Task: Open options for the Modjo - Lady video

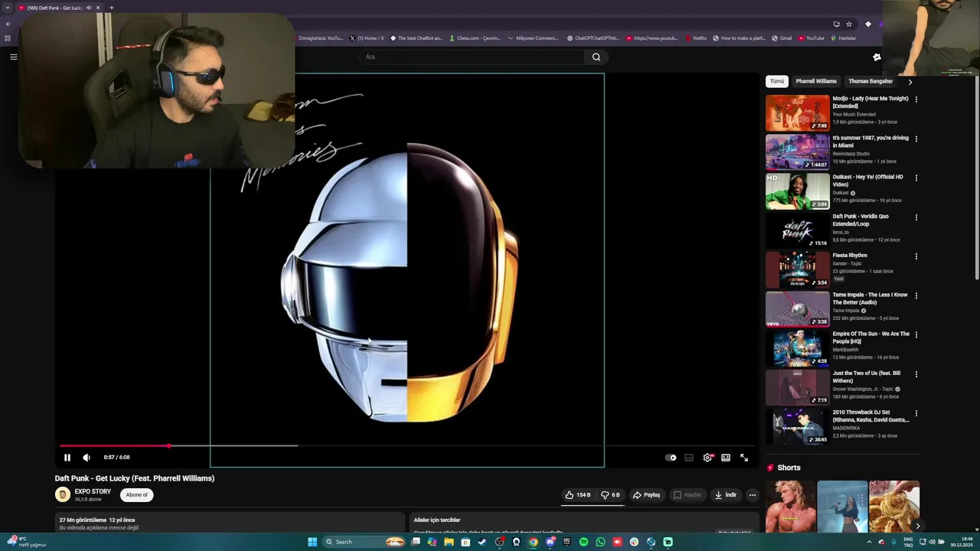Action: 916,99
